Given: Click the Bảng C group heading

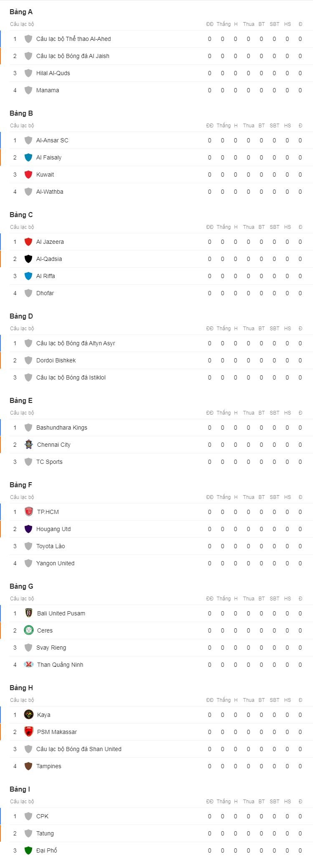Looking at the screenshot, I should pos(21,215).
